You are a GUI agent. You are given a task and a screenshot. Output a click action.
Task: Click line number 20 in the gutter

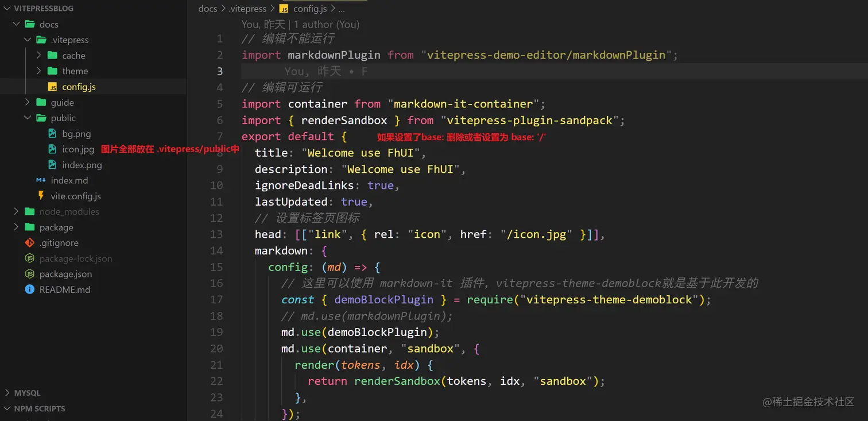(216, 349)
